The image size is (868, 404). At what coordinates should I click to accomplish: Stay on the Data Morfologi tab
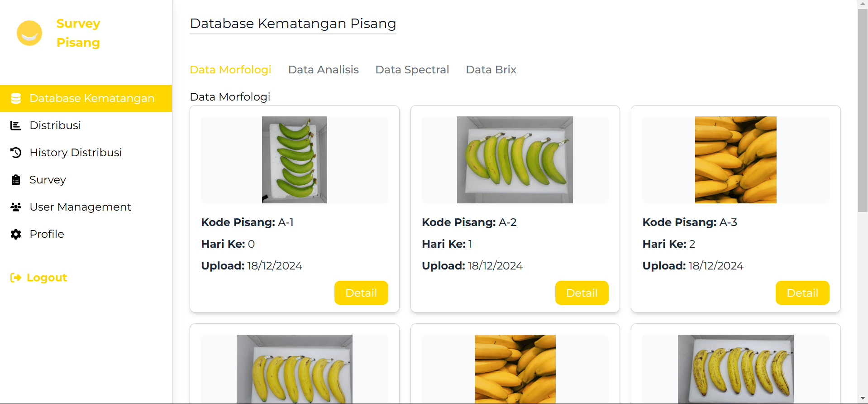pos(230,70)
